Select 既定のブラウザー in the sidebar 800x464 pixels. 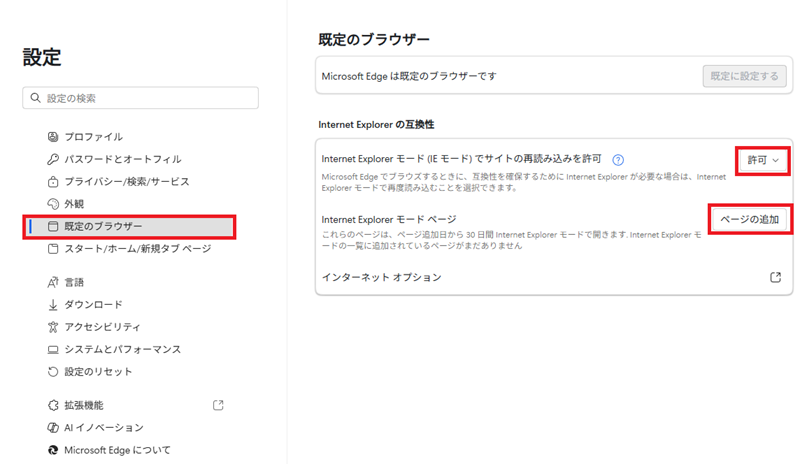click(x=129, y=226)
